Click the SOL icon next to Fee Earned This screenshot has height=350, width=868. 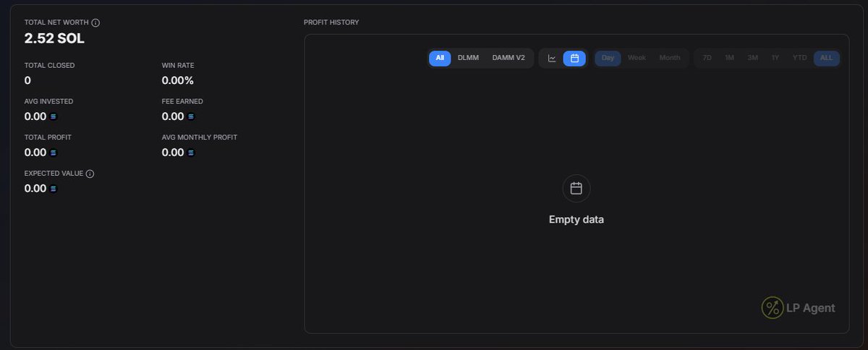(x=191, y=116)
